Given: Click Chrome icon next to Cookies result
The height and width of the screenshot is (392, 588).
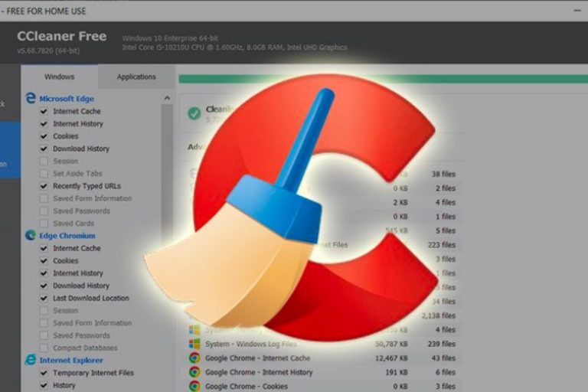Looking at the screenshot, I should [194, 387].
